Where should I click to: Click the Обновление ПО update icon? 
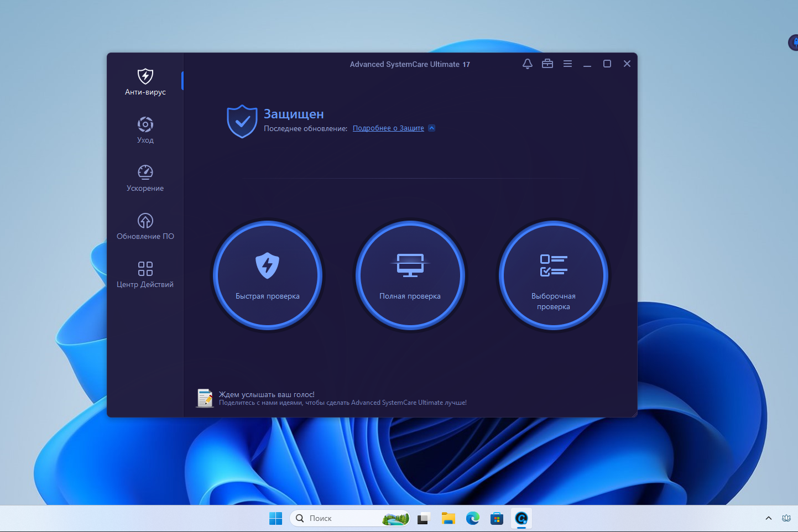[x=145, y=221]
